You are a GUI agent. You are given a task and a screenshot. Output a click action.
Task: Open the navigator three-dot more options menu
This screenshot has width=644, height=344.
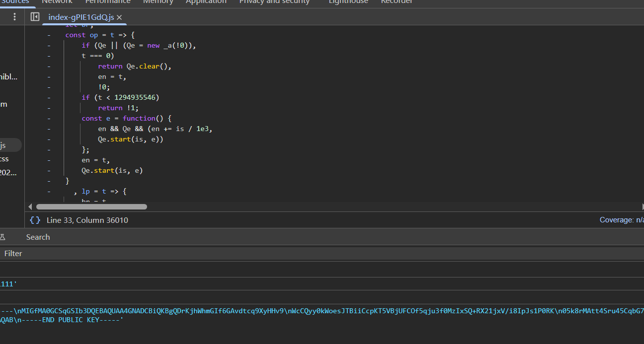coord(14,17)
